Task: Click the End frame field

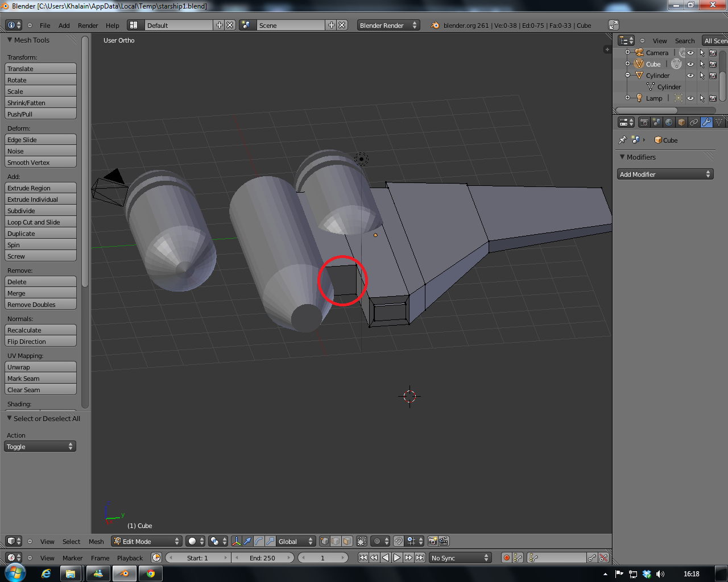Action: (262, 558)
